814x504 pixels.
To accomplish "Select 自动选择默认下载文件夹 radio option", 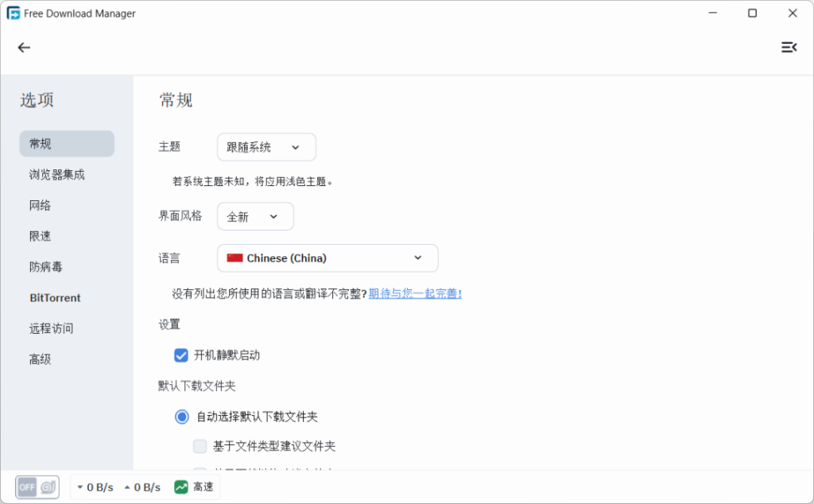I will coord(180,416).
